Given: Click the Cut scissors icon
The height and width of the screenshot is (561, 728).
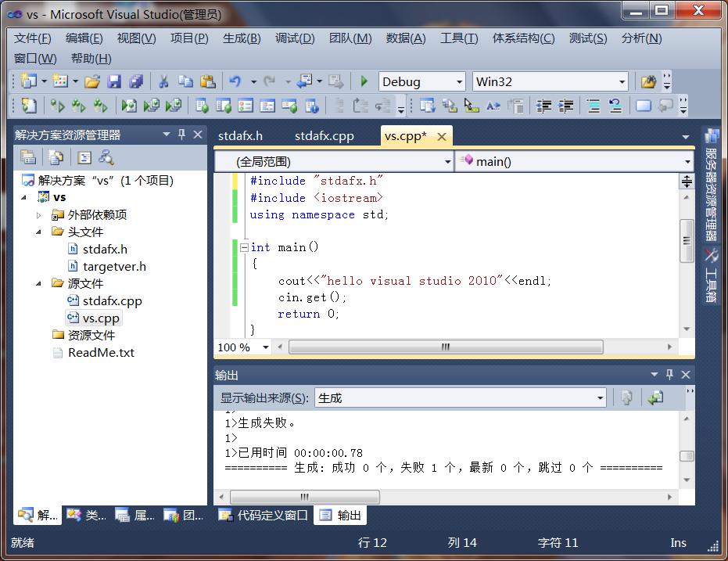Looking at the screenshot, I should click(163, 81).
